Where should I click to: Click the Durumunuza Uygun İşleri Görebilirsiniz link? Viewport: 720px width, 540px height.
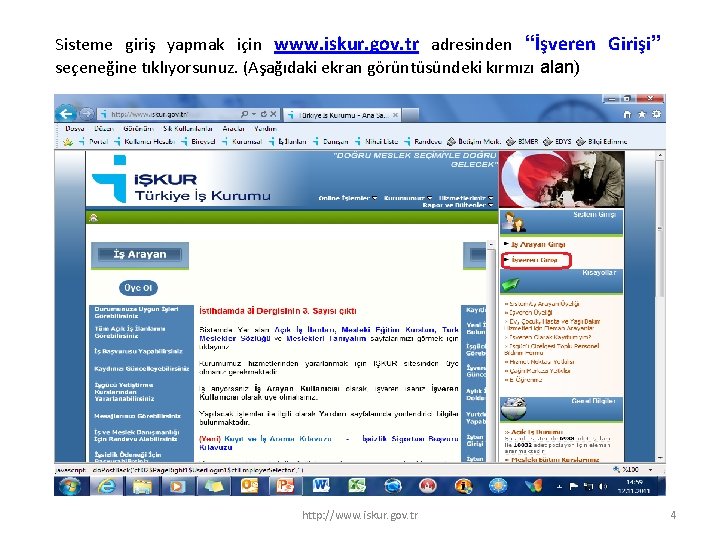pos(136,312)
